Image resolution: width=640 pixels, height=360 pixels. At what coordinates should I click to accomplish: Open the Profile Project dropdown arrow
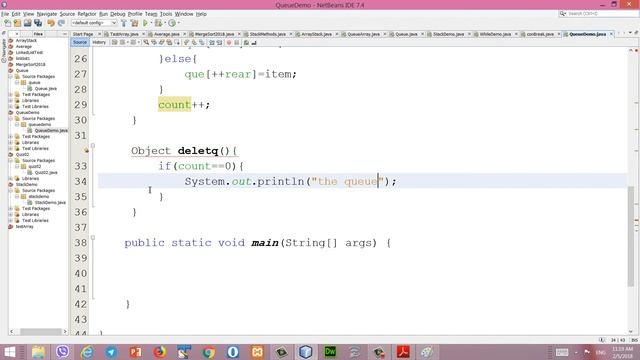point(178,23)
